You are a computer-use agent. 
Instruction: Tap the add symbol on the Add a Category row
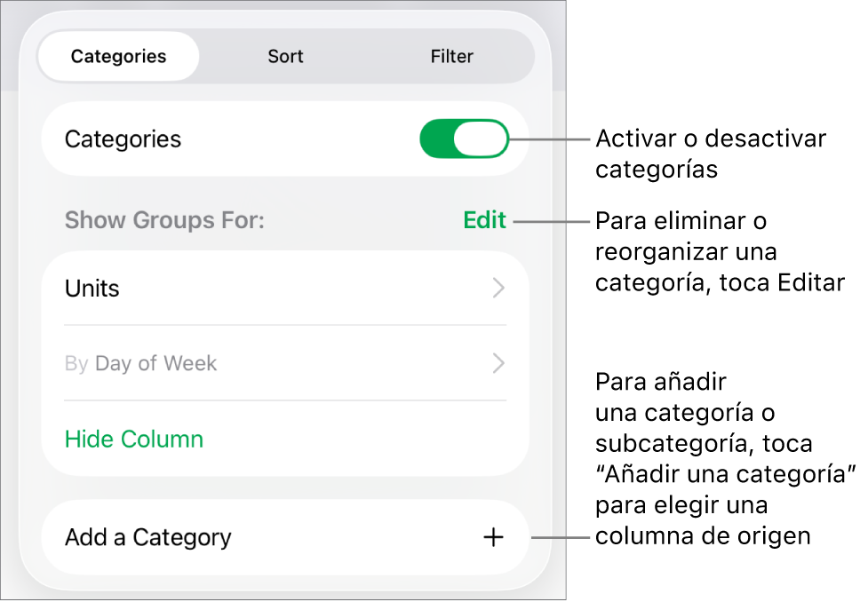coord(493,537)
